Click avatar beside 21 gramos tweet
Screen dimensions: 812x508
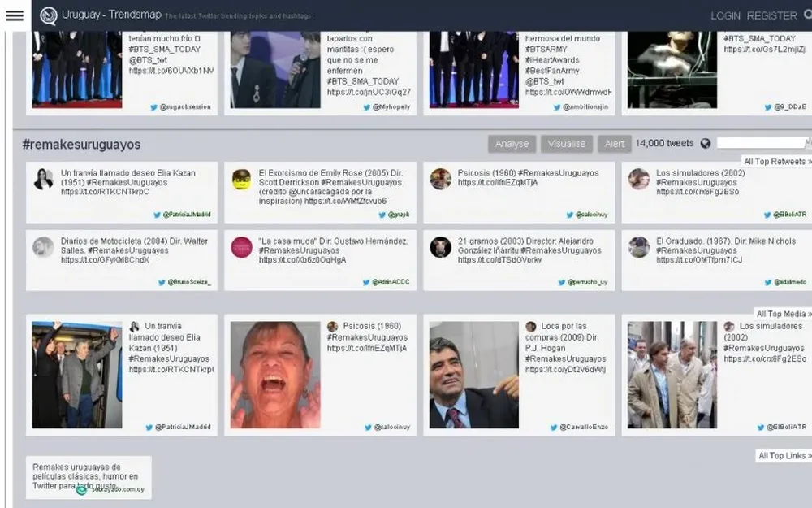(440, 247)
